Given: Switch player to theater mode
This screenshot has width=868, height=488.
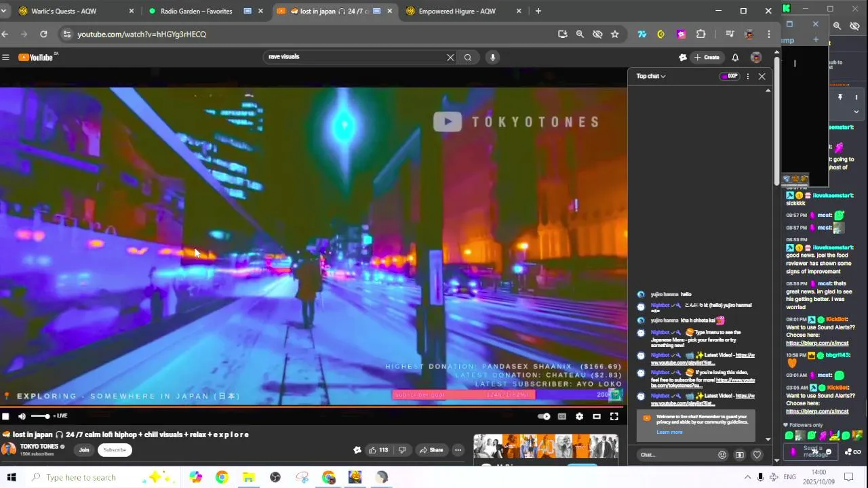Looking at the screenshot, I should [597, 416].
